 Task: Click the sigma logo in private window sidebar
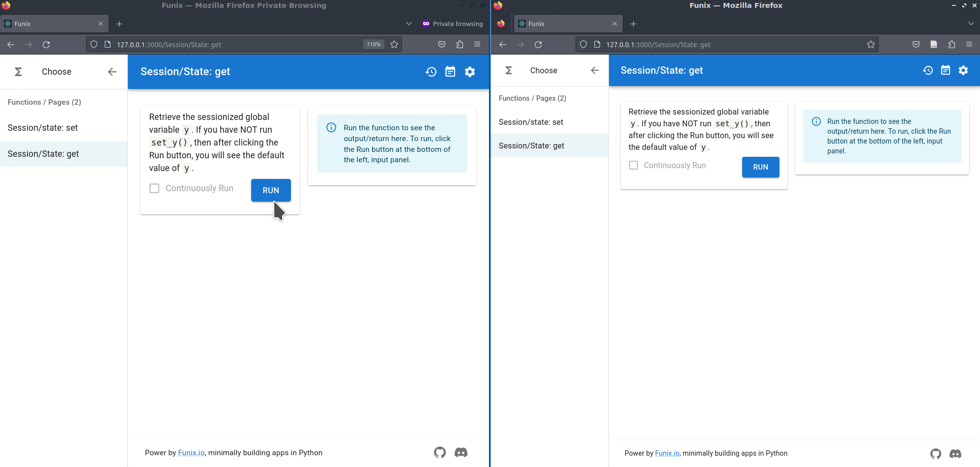tap(18, 72)
